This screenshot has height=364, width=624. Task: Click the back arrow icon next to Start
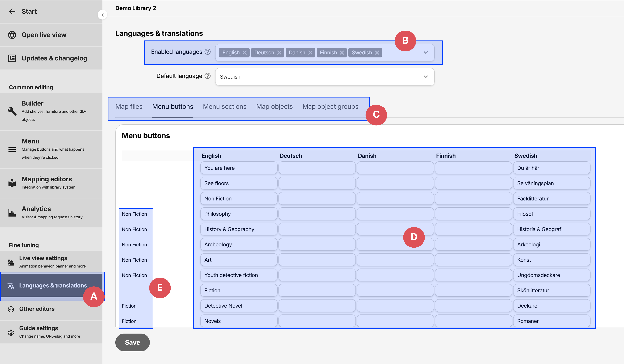[12, 11]
